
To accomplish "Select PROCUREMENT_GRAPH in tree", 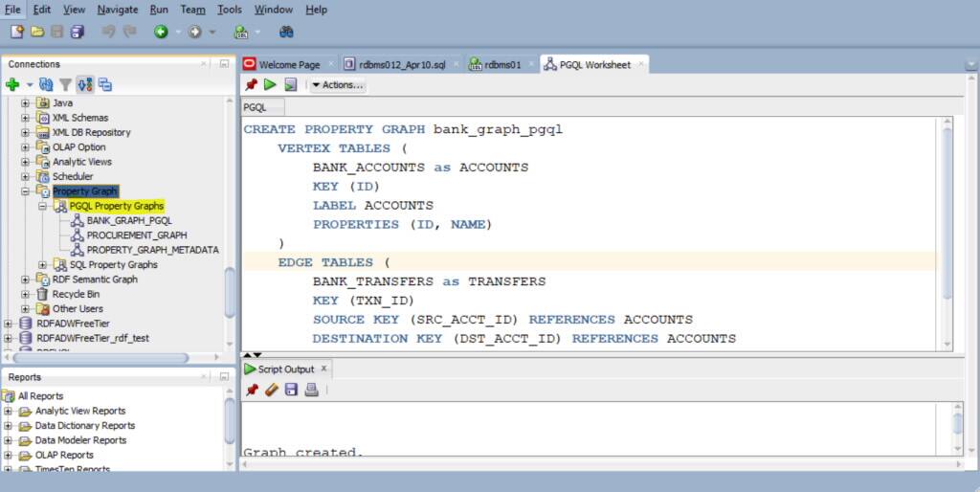I will tap(137, 235).
